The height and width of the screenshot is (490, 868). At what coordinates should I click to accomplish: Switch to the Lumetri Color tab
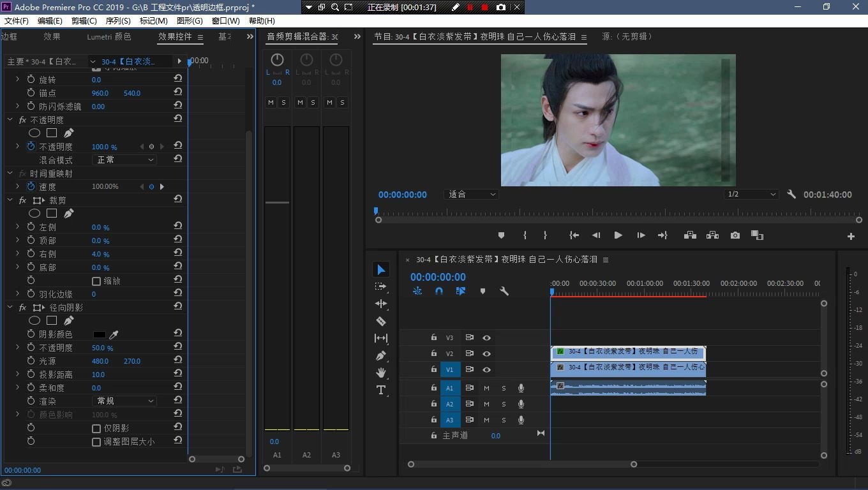coord(109,36)
